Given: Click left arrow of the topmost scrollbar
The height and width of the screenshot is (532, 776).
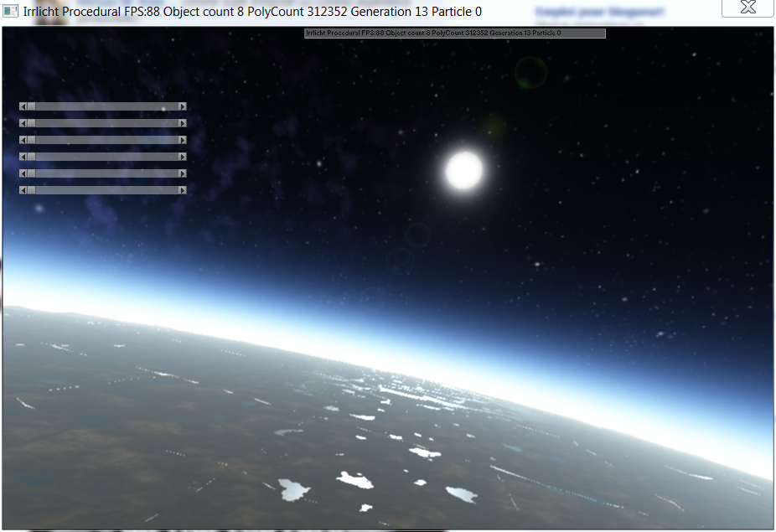Looking at the screenshot, I should [23, 106].
